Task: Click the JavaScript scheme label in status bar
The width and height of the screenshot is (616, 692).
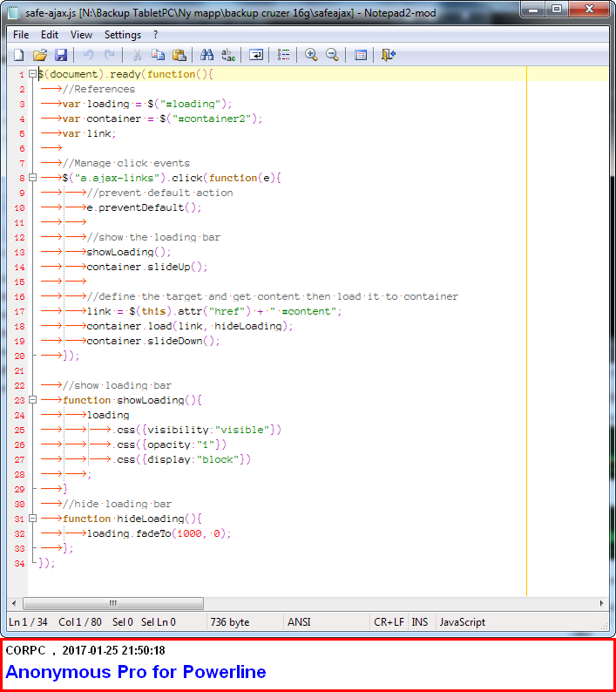Action: (463, 622)
